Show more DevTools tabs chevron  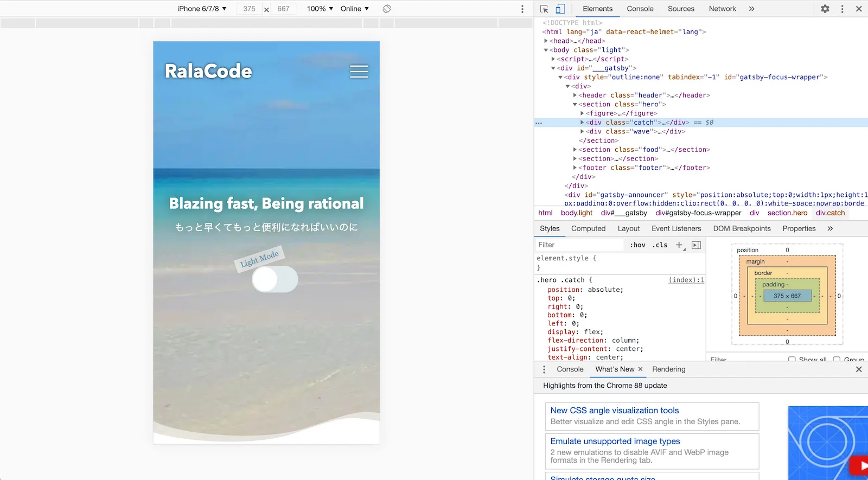(751, 9)
